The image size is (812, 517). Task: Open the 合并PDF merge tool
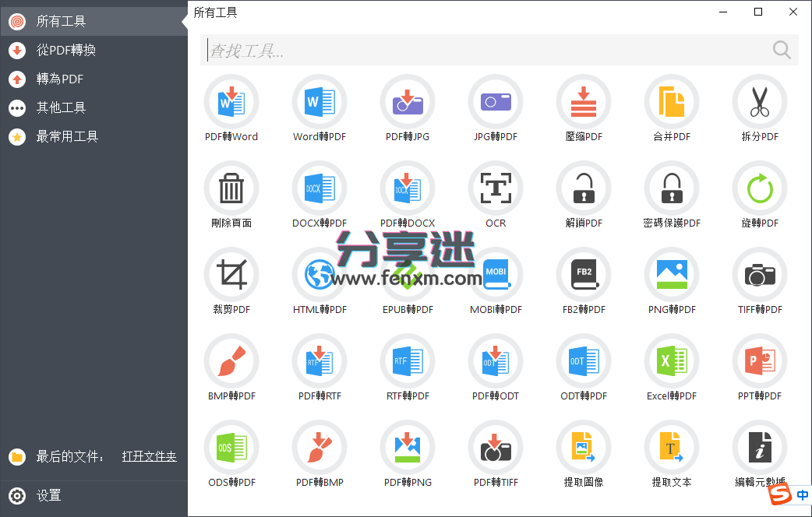[x=672, y=109]
